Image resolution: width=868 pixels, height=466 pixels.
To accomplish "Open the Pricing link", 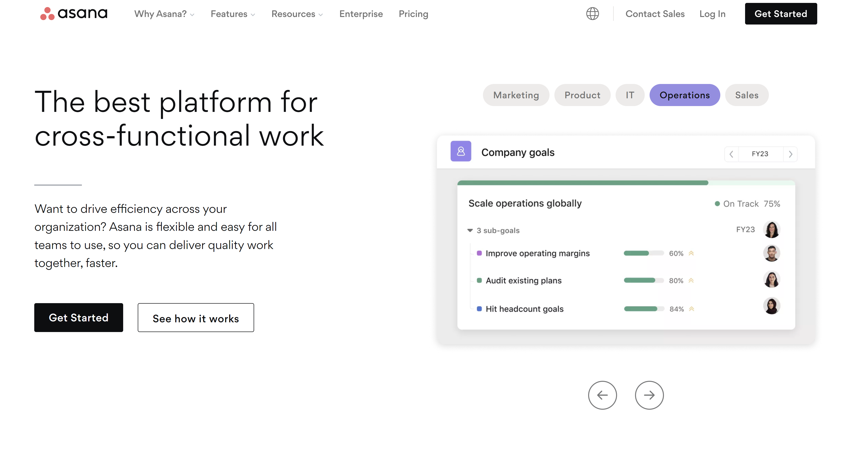I will point(413,14).
